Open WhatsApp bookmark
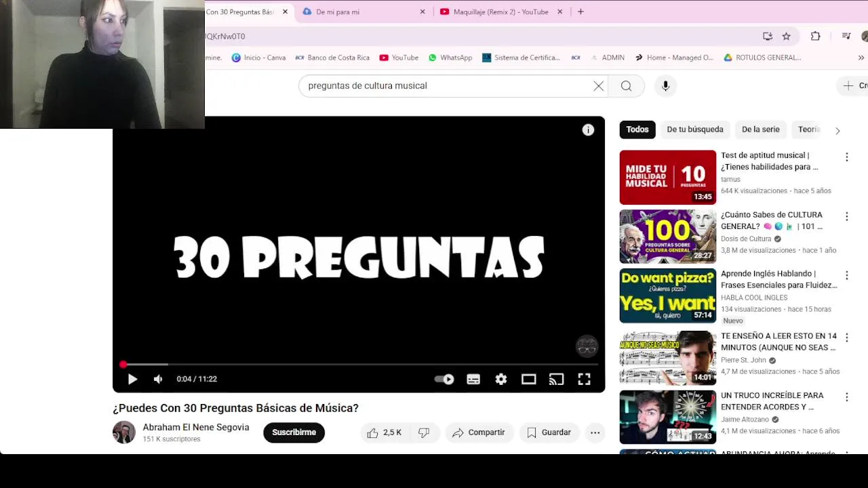 coord(450,58)
